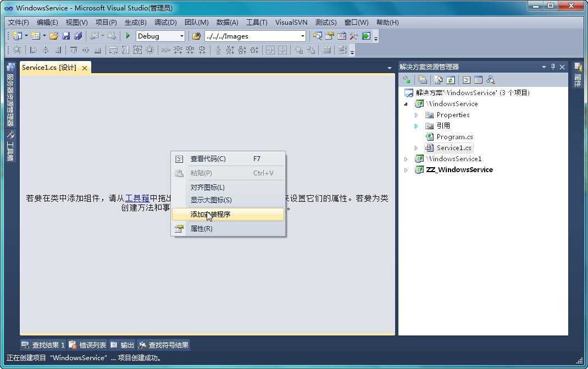Open the 查找符号结果 bottom tab
588x369 pixels.
(164, 345)
